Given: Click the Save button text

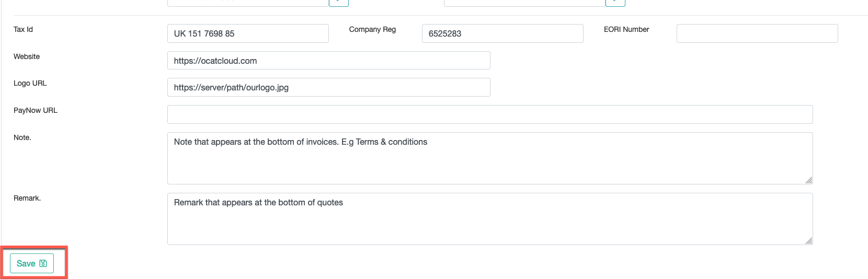Looking at the screenshot, I should pyautogui.click(x=26, y=263).
